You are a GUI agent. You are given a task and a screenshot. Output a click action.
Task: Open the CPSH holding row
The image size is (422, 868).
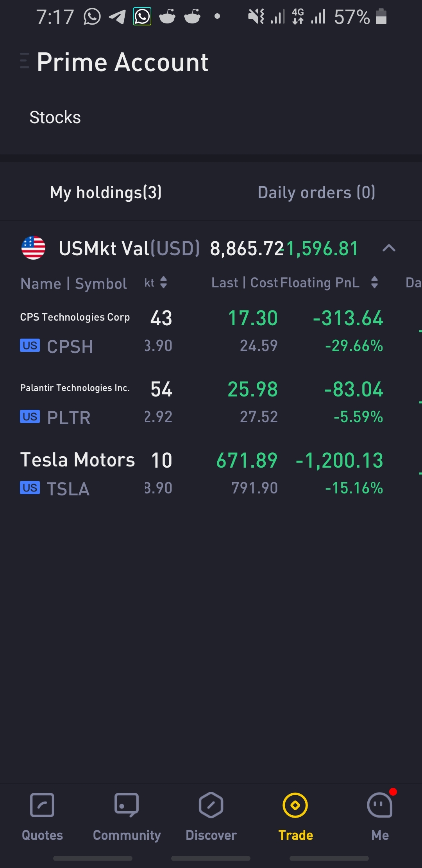point(211,332)
